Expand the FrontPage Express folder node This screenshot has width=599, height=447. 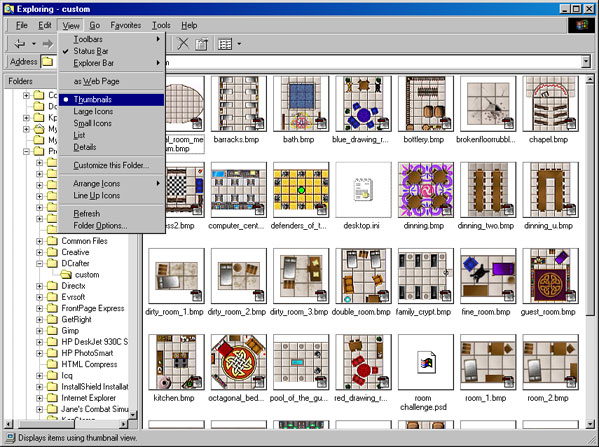(39, 308)
